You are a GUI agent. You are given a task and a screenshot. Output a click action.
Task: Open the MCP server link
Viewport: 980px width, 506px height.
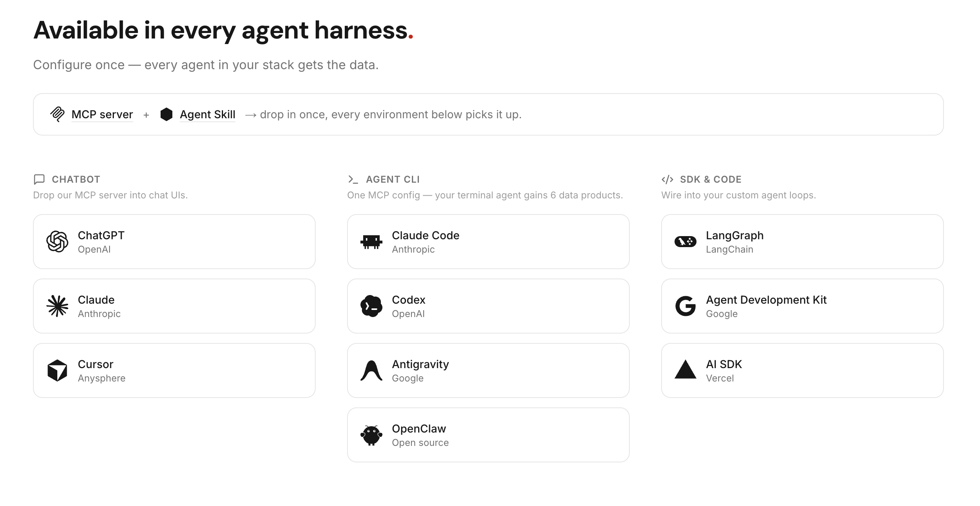[102, 114]
